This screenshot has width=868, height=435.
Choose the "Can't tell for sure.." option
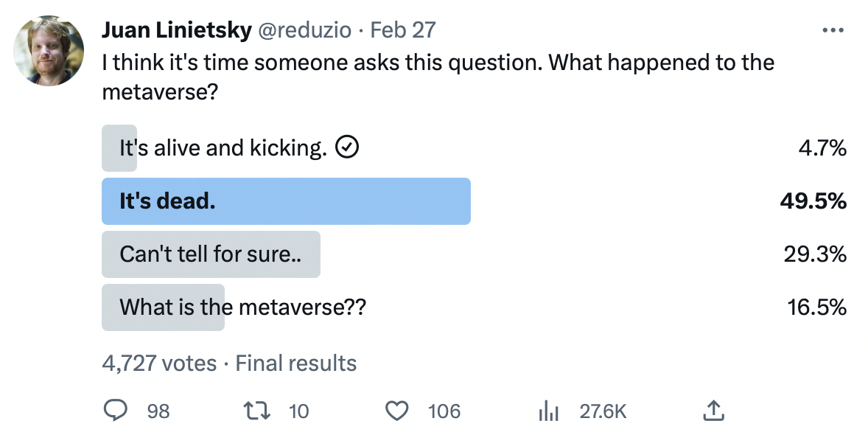pyautogui.click(x=211, y=254)
